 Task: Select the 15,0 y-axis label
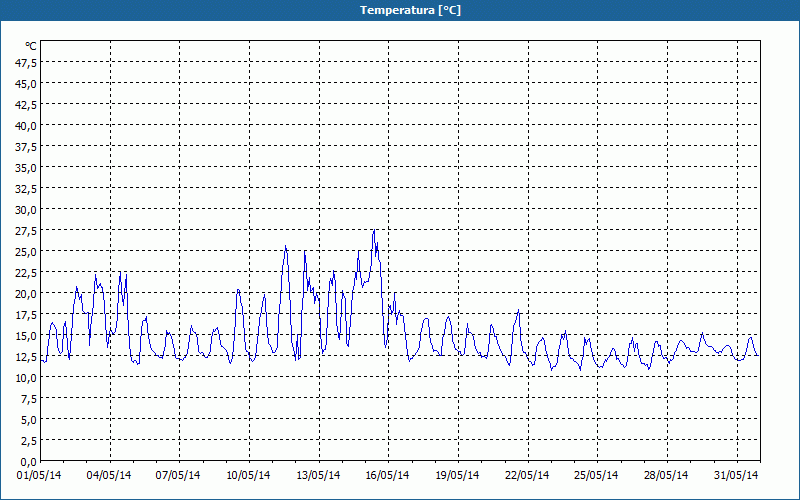[x=27, y=336]
